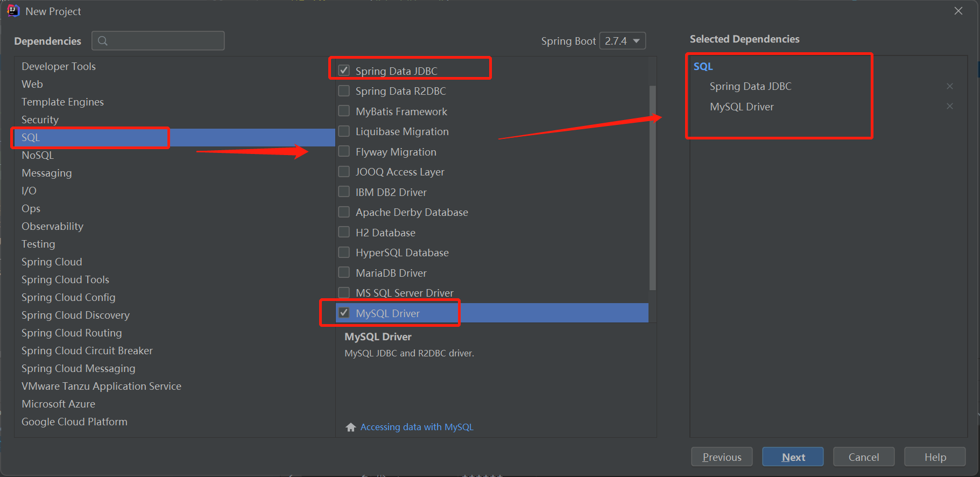
Task: Check MS SQL Server Driver checkbox
Action: [344, 292]
